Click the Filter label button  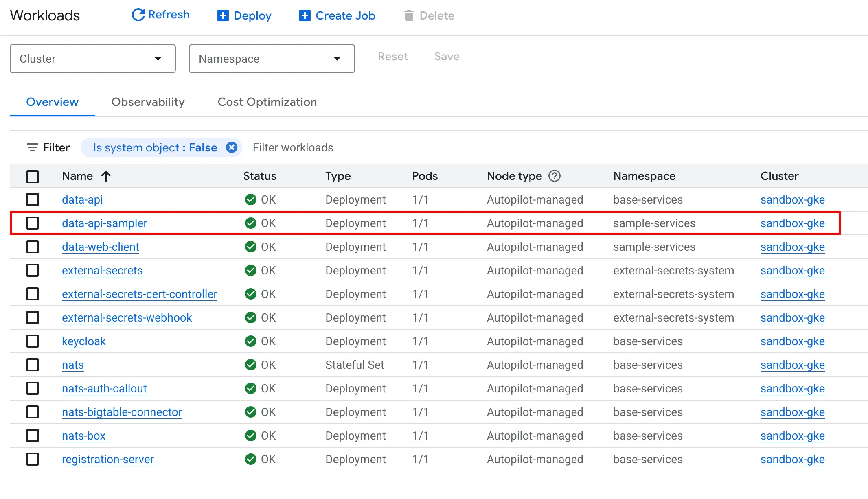point(48,147)
